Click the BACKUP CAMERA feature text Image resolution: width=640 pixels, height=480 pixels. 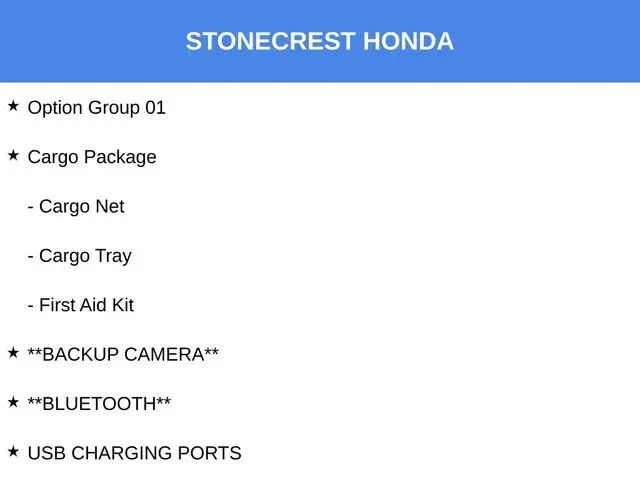pos(123,354)
